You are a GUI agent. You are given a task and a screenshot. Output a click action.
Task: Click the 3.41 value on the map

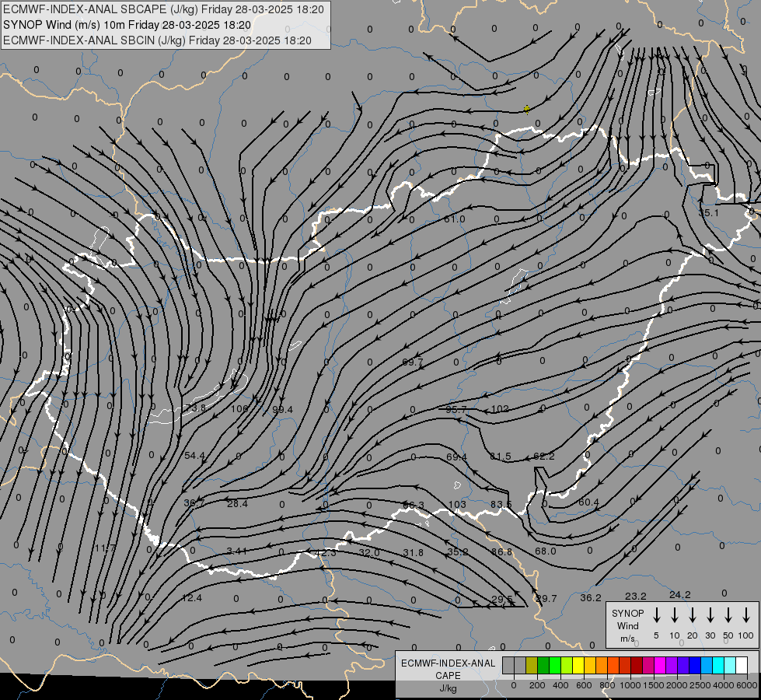[x=237, y=551]
